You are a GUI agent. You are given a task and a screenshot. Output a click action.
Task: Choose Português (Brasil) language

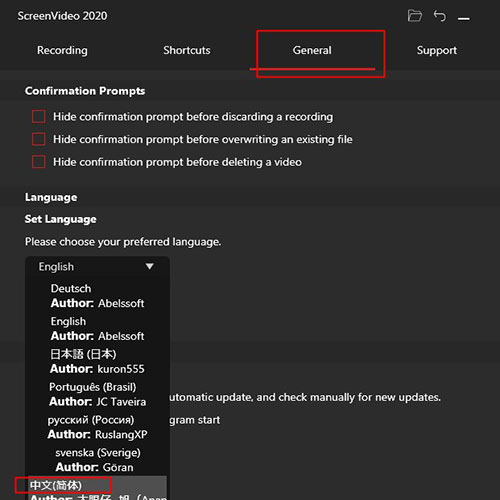tap(97, 394)
